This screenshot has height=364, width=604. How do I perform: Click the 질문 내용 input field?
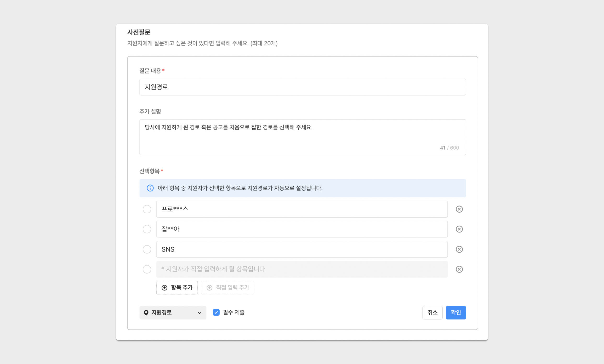[303, 87]
